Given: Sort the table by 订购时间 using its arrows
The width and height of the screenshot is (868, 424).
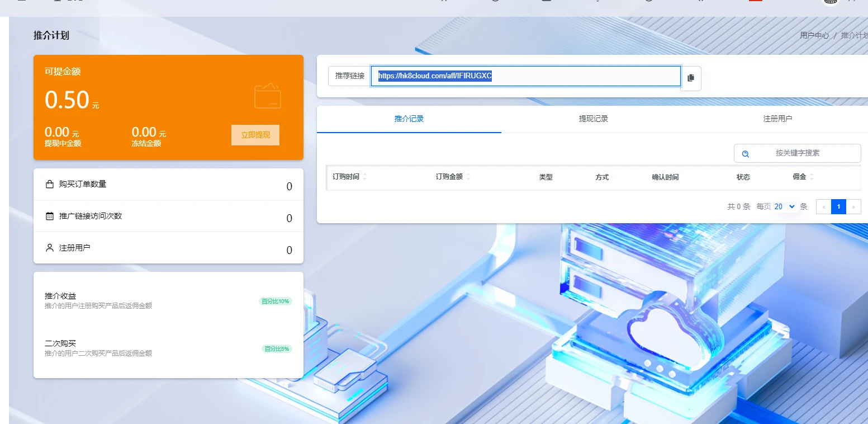Looking at the screenshot, I should tap(365, 177).
